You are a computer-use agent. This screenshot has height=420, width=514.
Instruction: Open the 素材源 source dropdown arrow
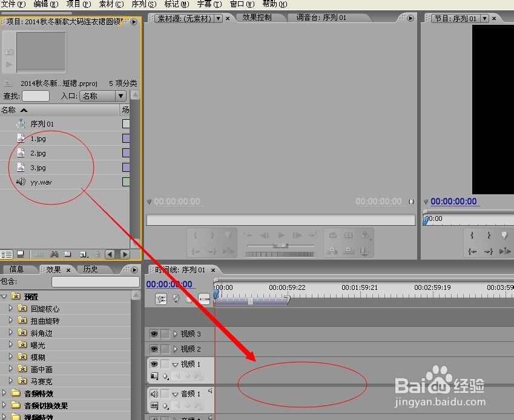pos(219,19)
